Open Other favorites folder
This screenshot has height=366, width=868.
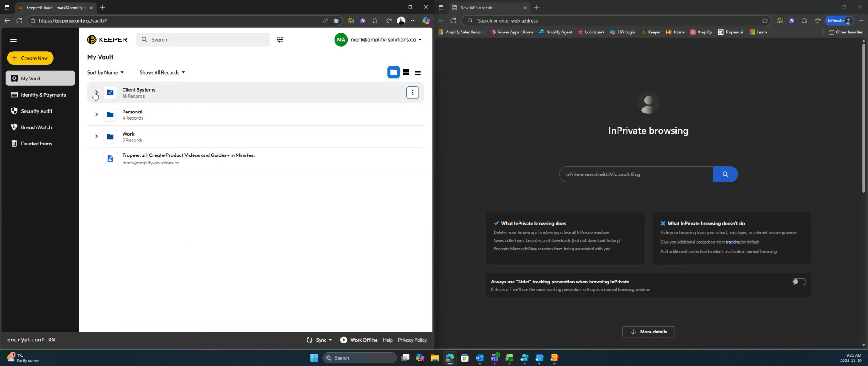(x=845, y=32)
